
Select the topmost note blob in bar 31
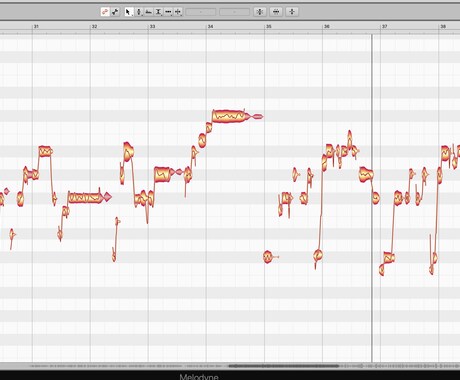coord(45,152)
